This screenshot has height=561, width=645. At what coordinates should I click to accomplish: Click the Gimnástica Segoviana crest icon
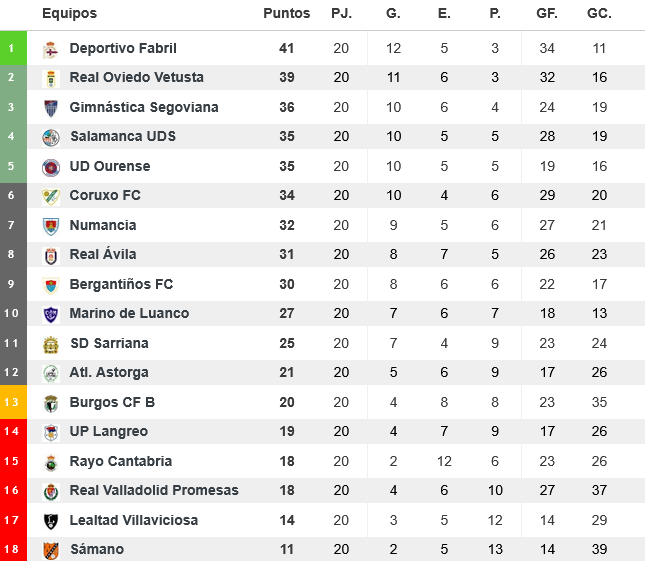(x=51, y=108)
